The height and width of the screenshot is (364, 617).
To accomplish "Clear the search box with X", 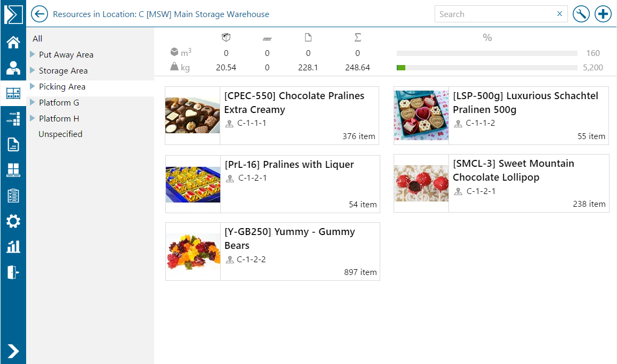I will (x=559, y=14).
